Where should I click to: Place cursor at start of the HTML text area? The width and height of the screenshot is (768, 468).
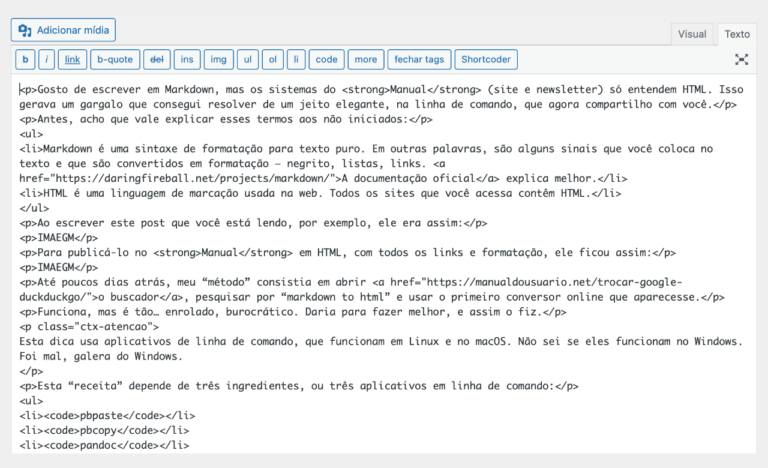click(x=20, y=90)
